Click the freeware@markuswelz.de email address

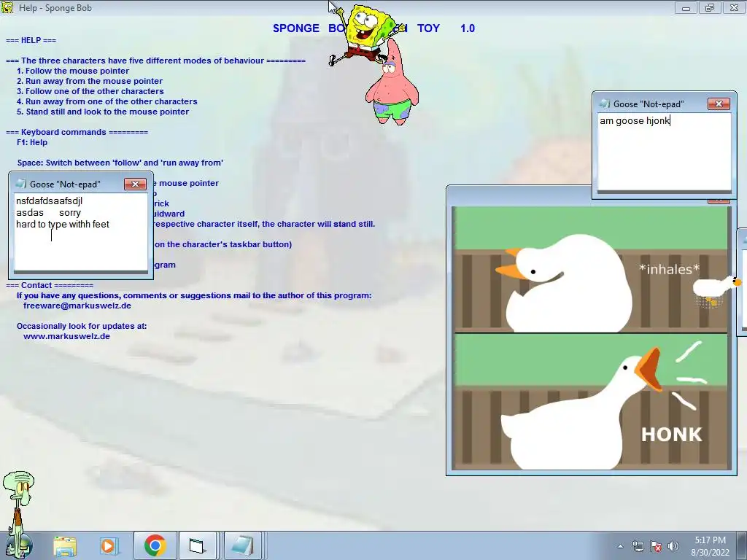tap(77, 306)
